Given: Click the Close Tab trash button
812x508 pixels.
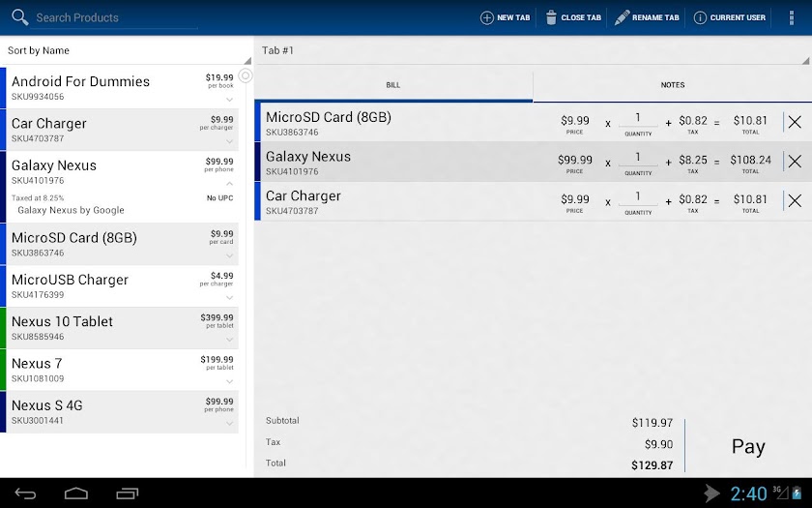Looking at the screenshot, I should pyautogui.click(x=573, y=17).
